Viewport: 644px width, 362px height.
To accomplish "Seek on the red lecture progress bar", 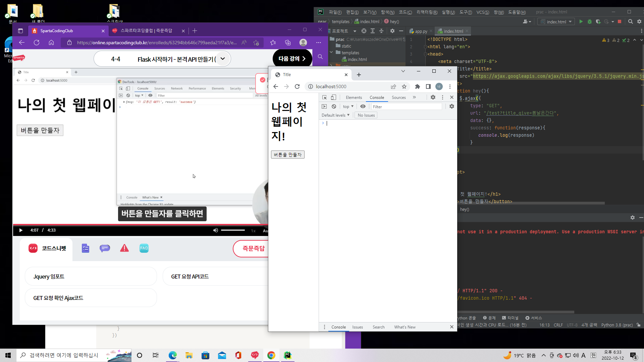I will (140, 225).
